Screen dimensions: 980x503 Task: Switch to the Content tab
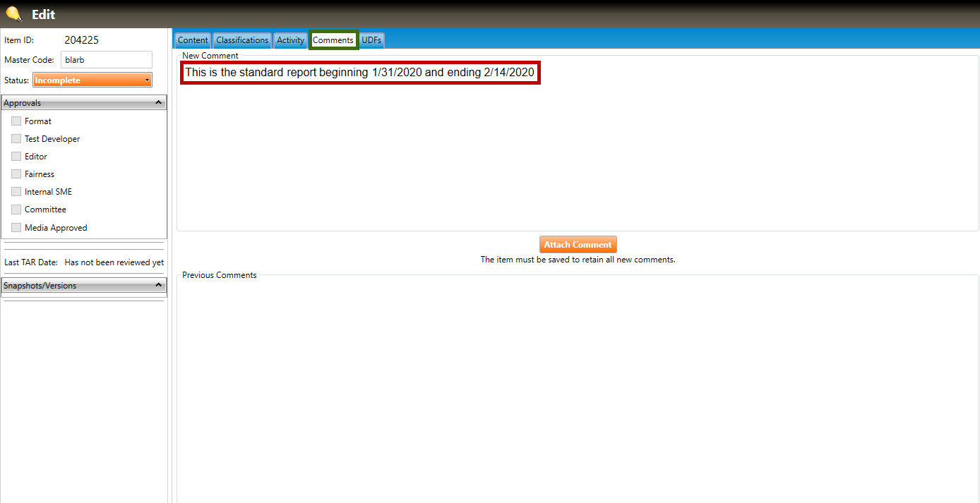click(193, 40)
